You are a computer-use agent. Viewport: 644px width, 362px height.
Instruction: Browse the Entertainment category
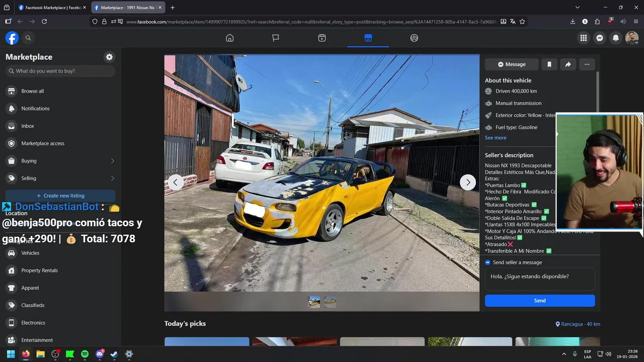click(60, 340)
